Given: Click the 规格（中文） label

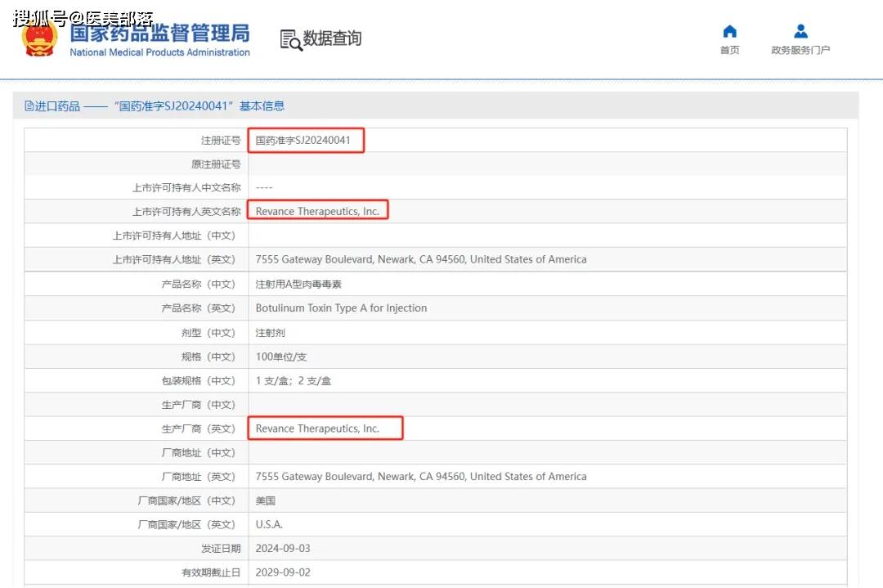Looking at the screenshot, I should tap(208, 357).
